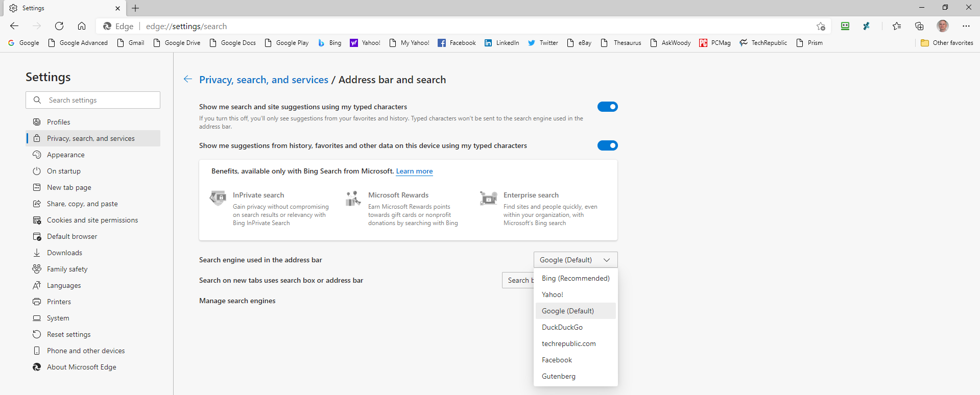Select DuckDuckGo from the list

(576, 327)
